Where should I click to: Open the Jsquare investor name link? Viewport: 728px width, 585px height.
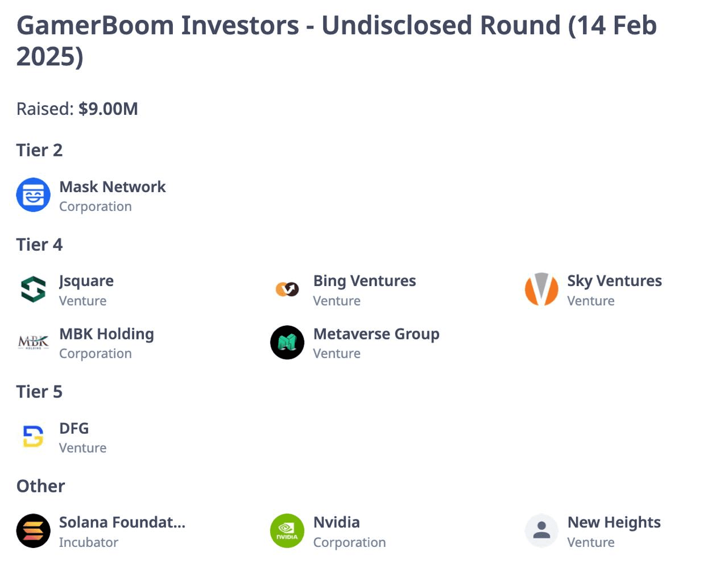coord(86,281)
